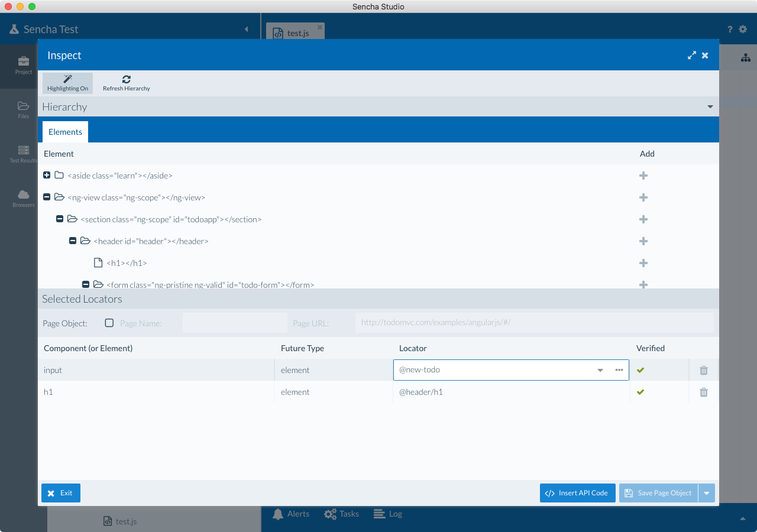Select the 'input' component cell
The height and width of the screenshot is (532, 757).
click(x=156, y=370)
